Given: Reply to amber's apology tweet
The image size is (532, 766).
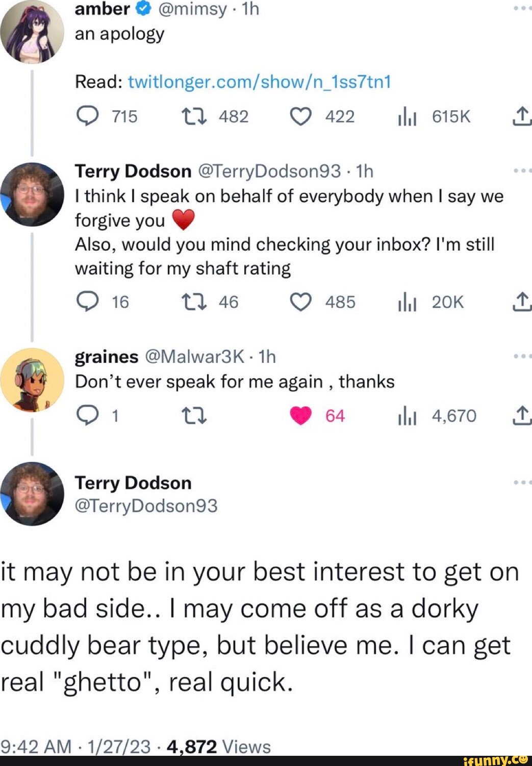Looking at the screenshot, I should pos(89,116).
